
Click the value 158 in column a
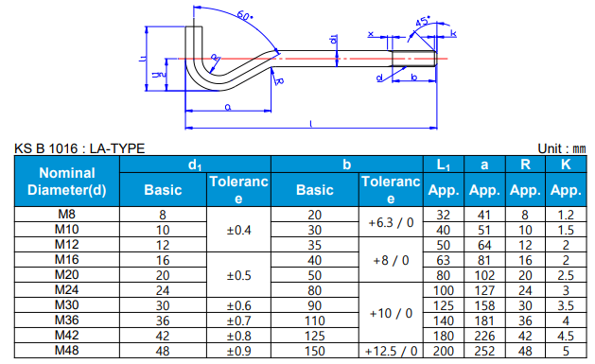484,306
